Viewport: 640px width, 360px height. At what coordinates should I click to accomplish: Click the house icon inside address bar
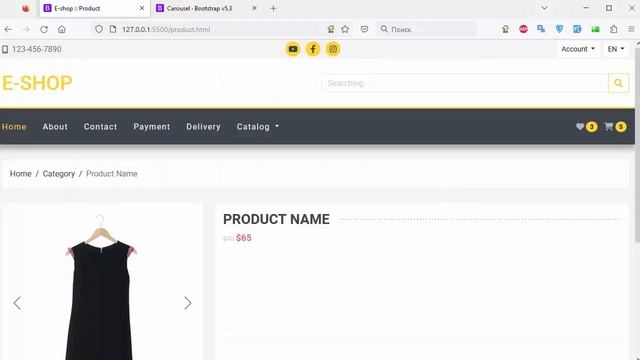(331, 29)
